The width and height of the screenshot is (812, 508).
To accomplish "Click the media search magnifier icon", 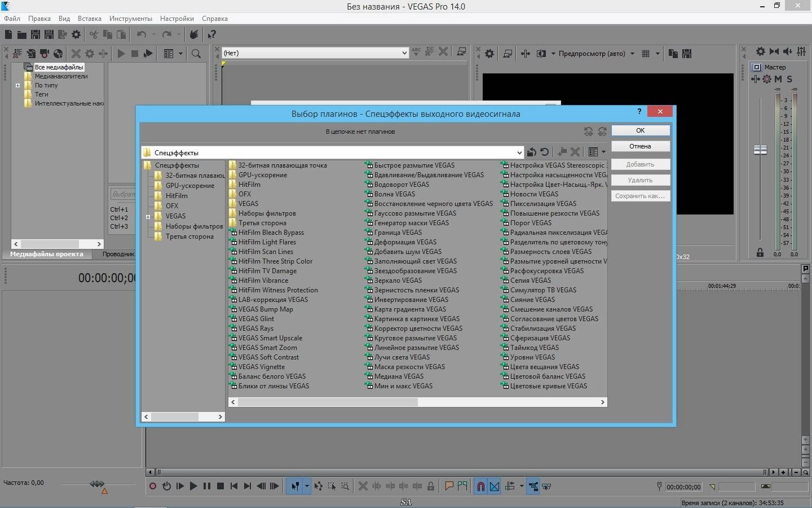I will point(196,54).
